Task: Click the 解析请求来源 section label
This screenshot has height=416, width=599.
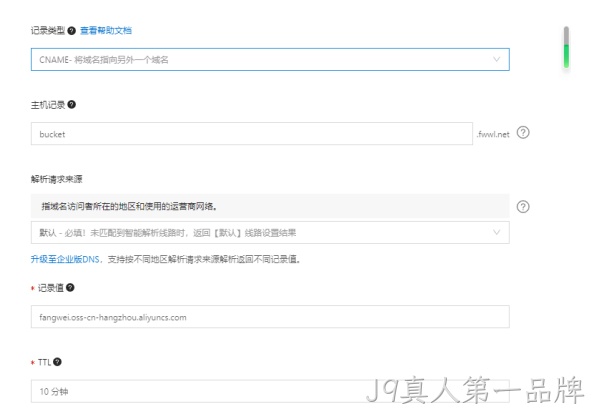Action: [x=57, y=179]
